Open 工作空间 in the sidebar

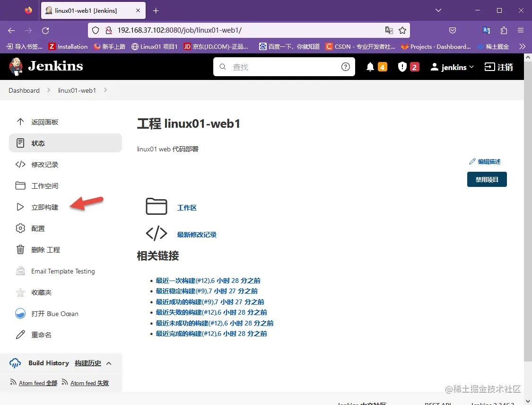(x=45, y=186)
